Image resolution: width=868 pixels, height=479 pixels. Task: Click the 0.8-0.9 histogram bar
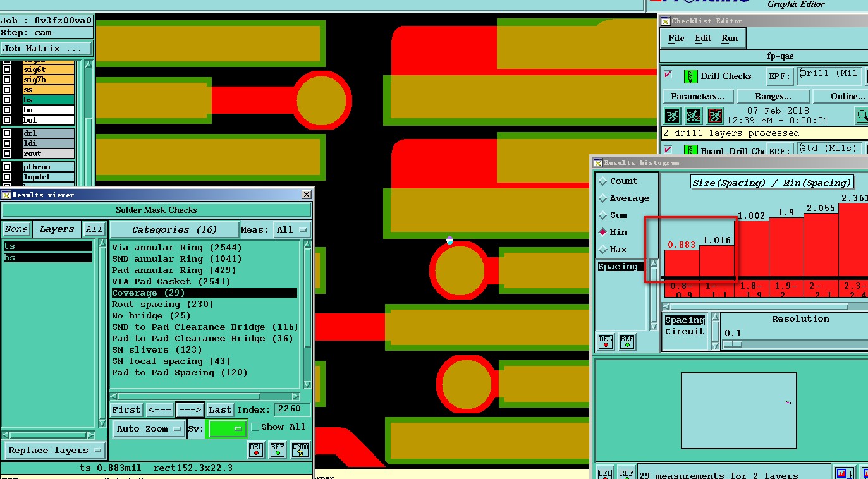click(682, 263)
